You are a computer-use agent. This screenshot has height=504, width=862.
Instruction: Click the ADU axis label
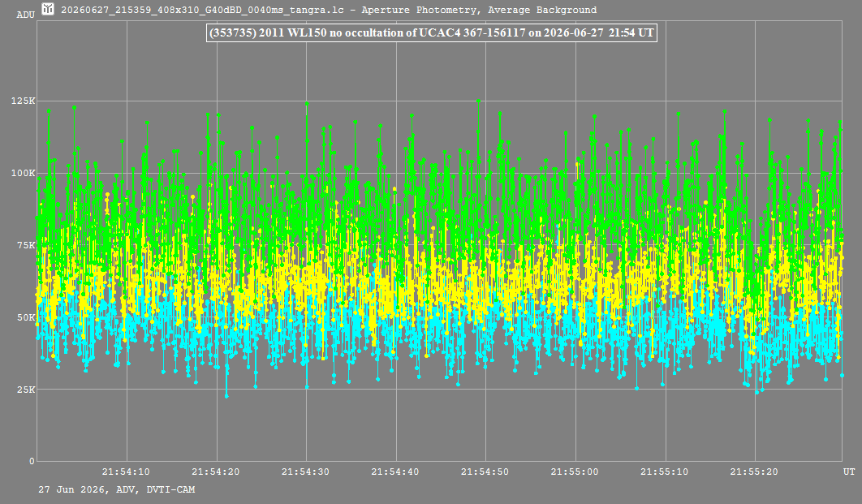(26, 15)
